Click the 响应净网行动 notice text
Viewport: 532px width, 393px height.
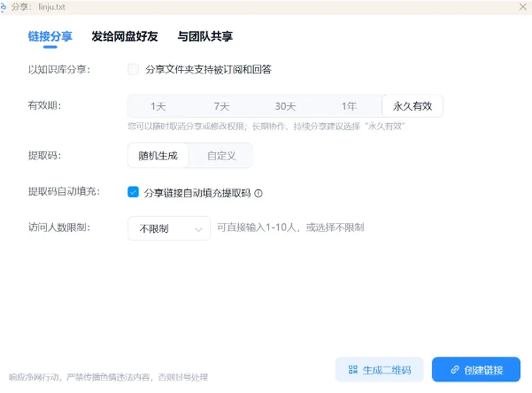[x=108, y=377]
